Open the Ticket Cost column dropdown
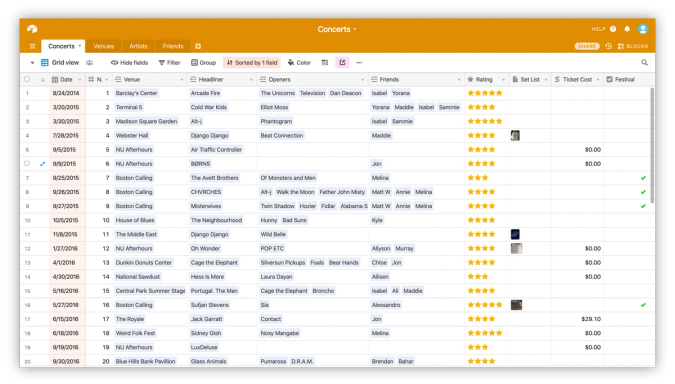675x384 pixels. (598, 80)
